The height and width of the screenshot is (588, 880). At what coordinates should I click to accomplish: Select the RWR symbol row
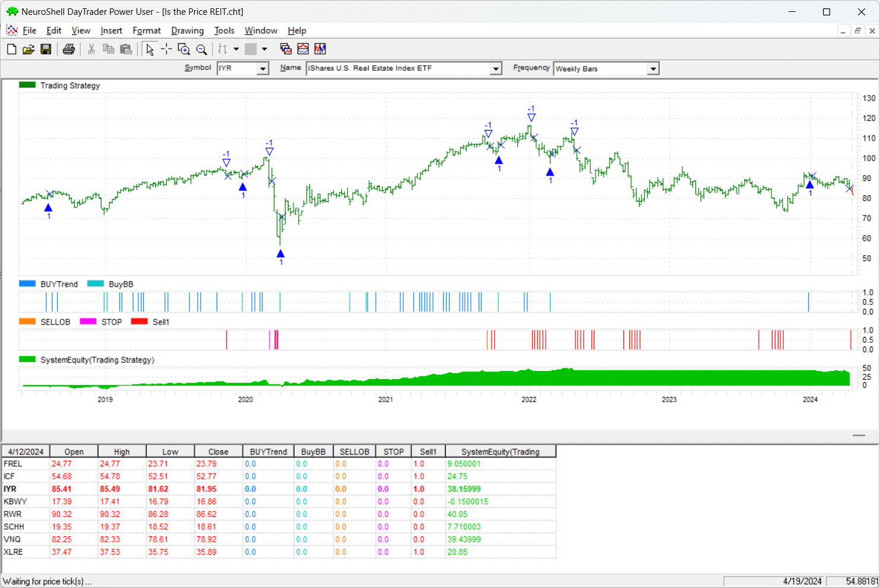coord(279,514)
